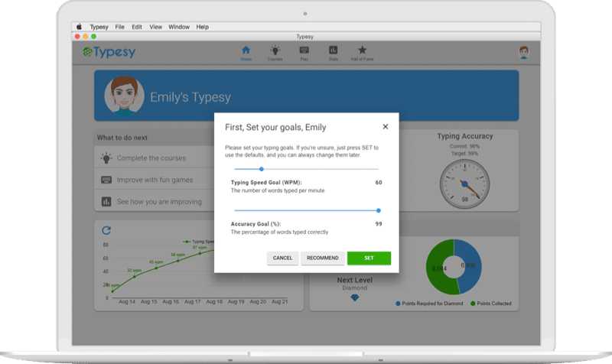Image resolution: width=612 pixels, height=364 pixels.
Task: Click the CANCEL button
Action: [282, 258]
